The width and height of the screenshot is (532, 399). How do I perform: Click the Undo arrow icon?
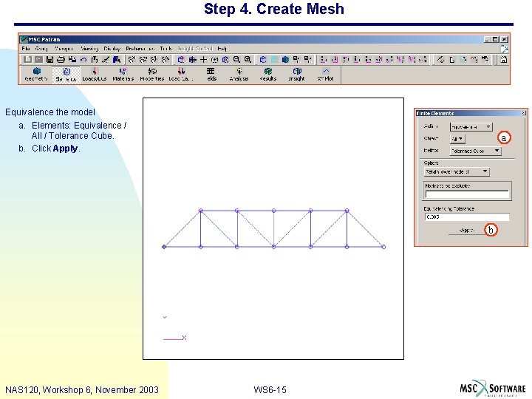coord(83,60)
